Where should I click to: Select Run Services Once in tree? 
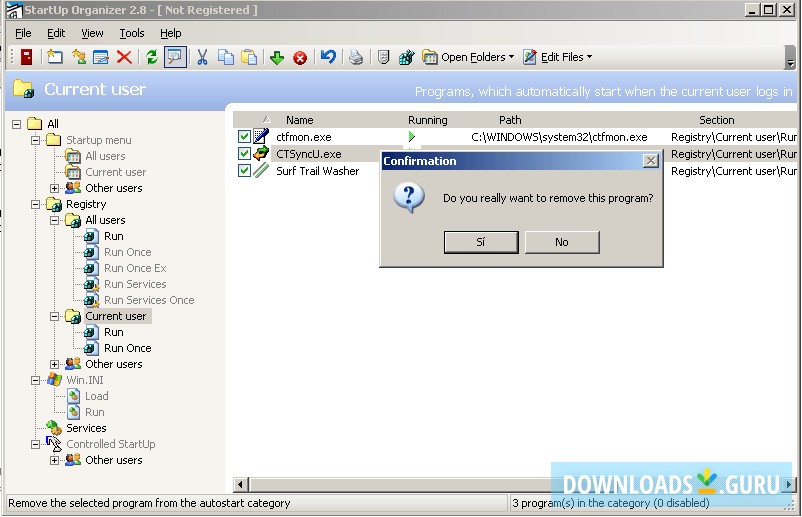tap(149, 300)
